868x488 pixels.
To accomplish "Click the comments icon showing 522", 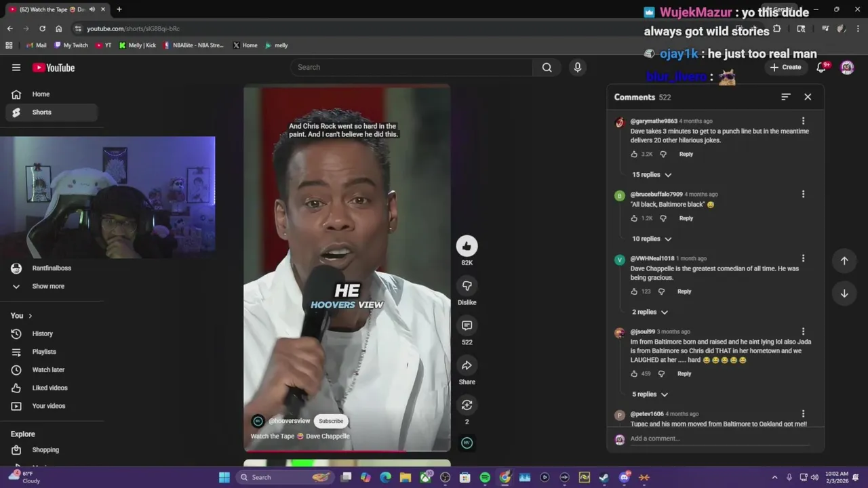I will pyautogui.click(x=467, y=326).
